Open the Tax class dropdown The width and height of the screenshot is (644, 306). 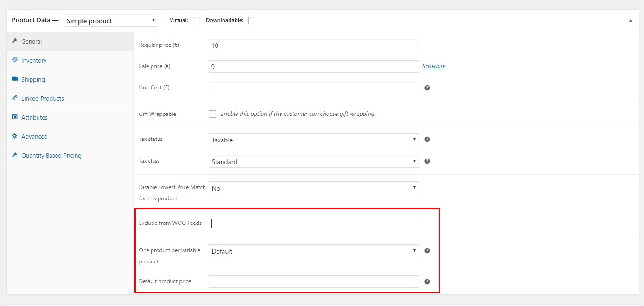(313, 161)
